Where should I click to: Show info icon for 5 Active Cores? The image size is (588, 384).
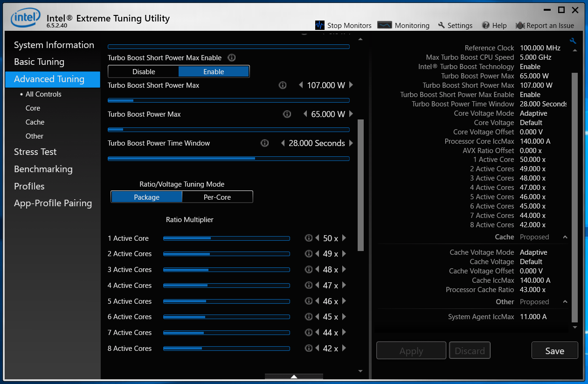click(x=308, y=301)
